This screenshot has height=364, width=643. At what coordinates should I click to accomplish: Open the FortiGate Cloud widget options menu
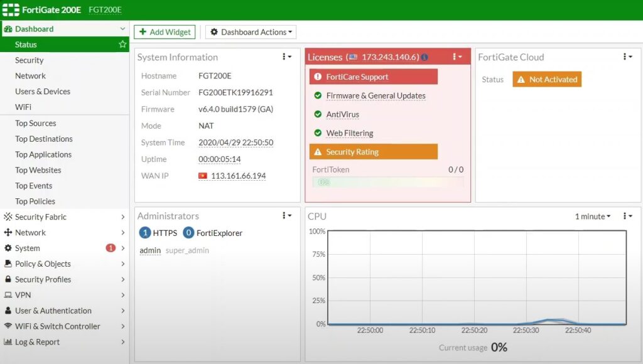(627, 56)
